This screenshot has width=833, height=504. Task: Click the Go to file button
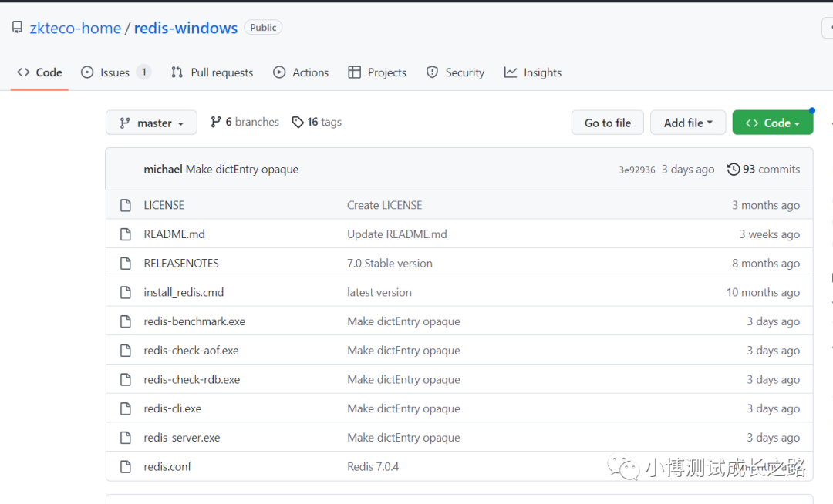pos(608,123)
